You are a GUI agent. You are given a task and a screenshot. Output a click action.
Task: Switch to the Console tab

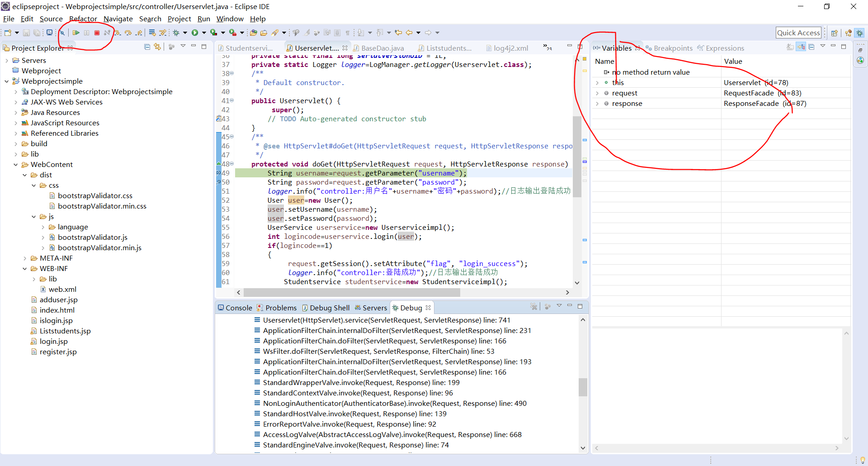click(235, 308)
